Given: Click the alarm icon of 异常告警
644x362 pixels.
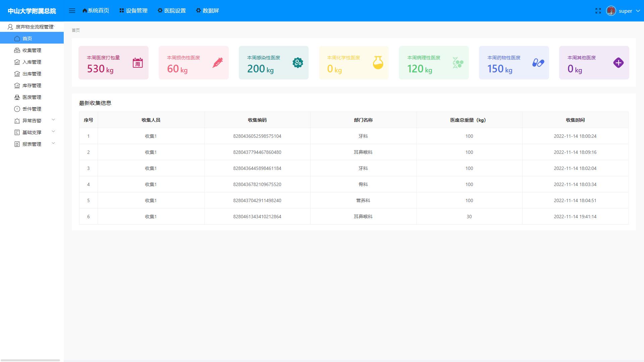Looking at the screenshot, I should click(17, 121).
